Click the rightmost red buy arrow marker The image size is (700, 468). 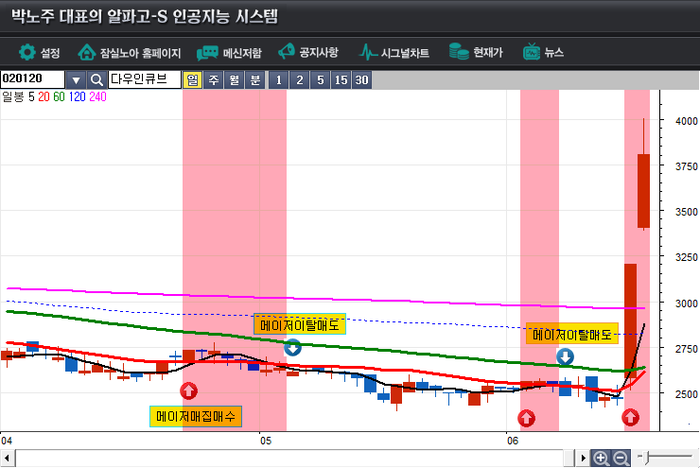coord(630,417)
